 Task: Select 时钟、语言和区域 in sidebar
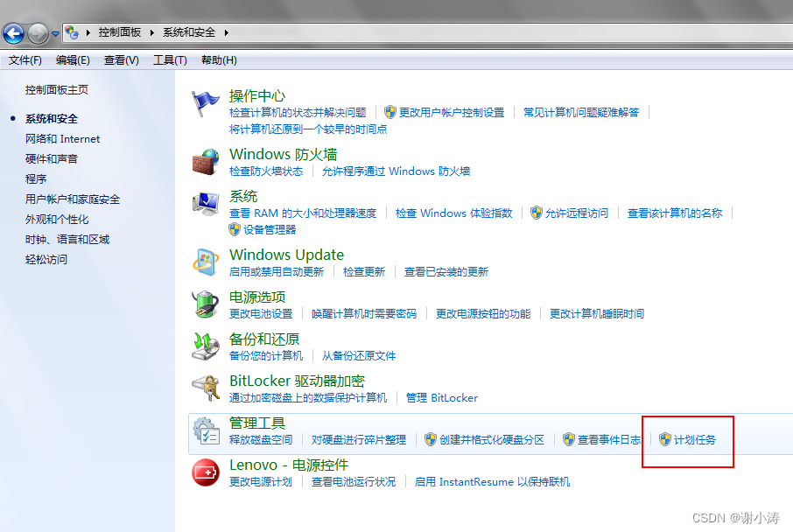67,240
